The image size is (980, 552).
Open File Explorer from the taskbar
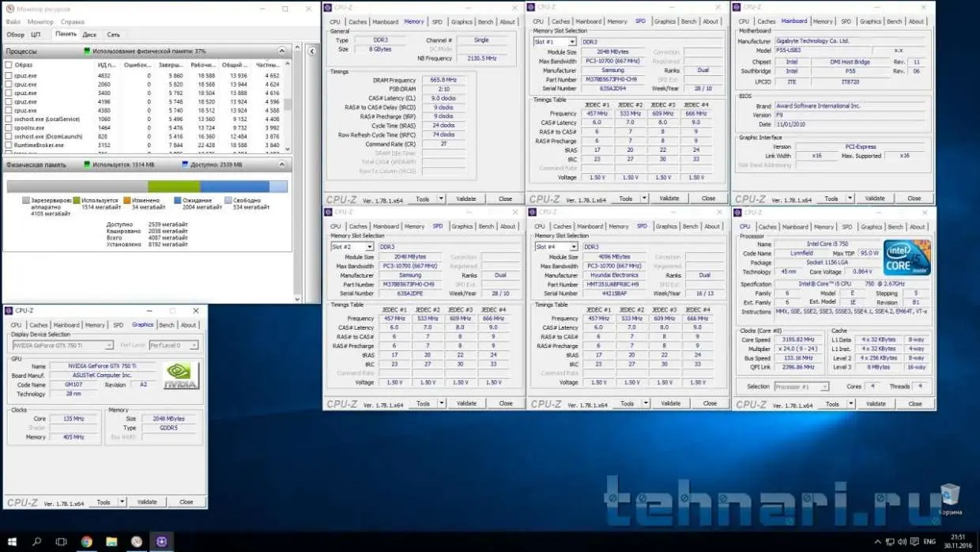click(111, 542)
